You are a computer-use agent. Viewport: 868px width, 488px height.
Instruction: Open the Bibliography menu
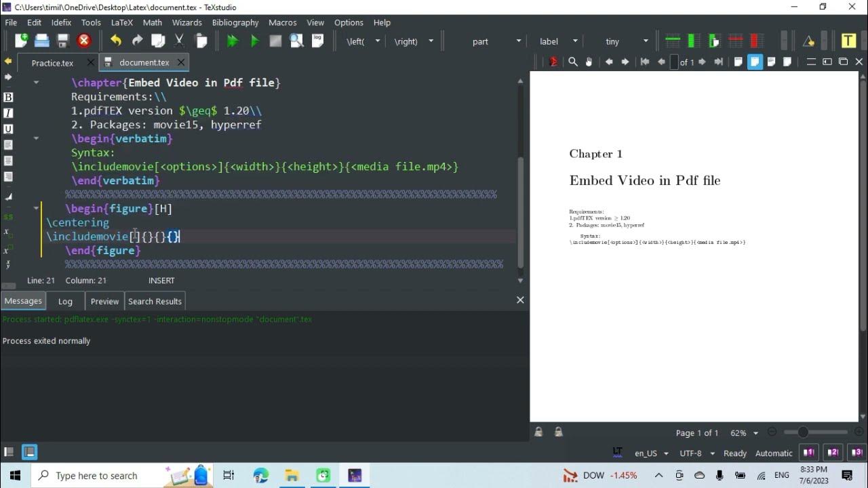point(235,22)
